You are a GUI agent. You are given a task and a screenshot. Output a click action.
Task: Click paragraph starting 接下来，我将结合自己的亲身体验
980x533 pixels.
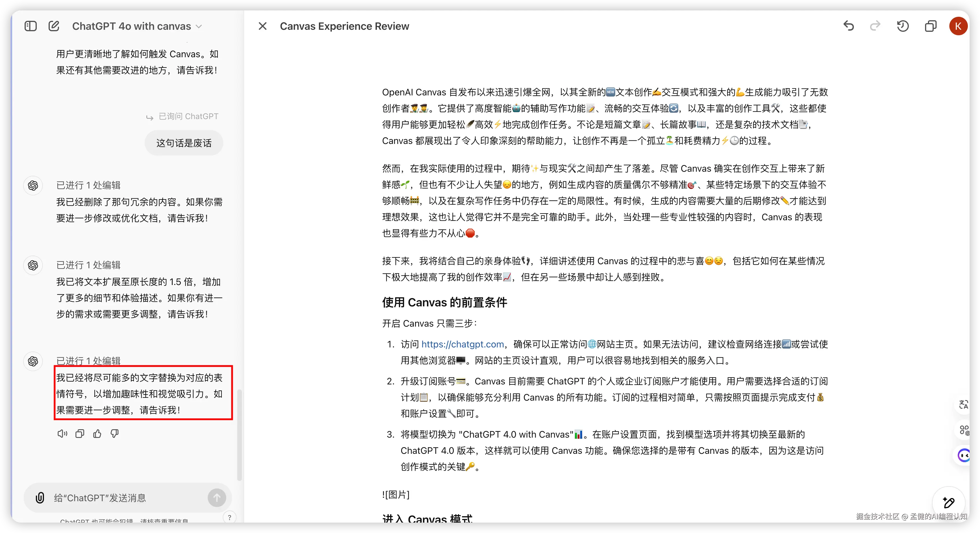coord(603,269)
